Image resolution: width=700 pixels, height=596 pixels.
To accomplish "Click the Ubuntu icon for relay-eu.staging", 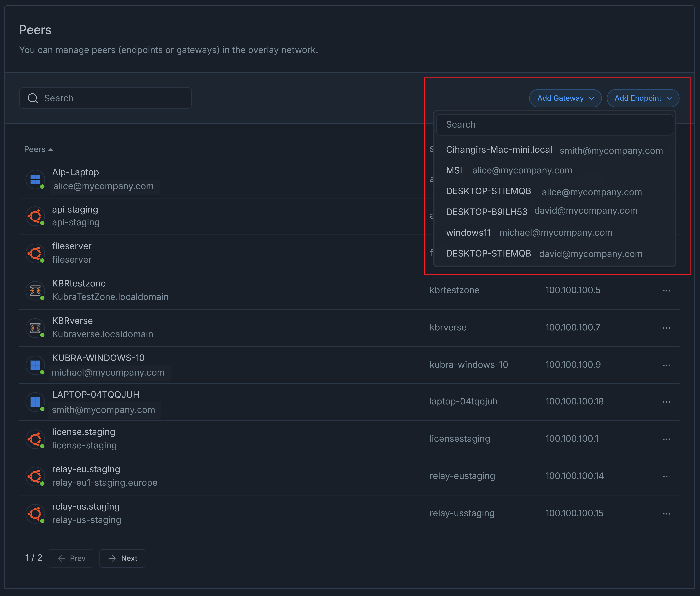I will tap(35, 476).
